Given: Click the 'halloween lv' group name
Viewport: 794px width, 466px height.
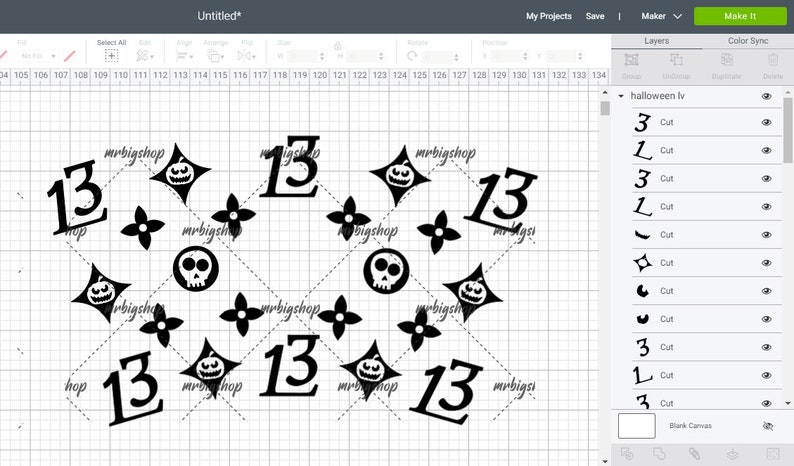Looking at the screenshot, I should coord(657,96).
